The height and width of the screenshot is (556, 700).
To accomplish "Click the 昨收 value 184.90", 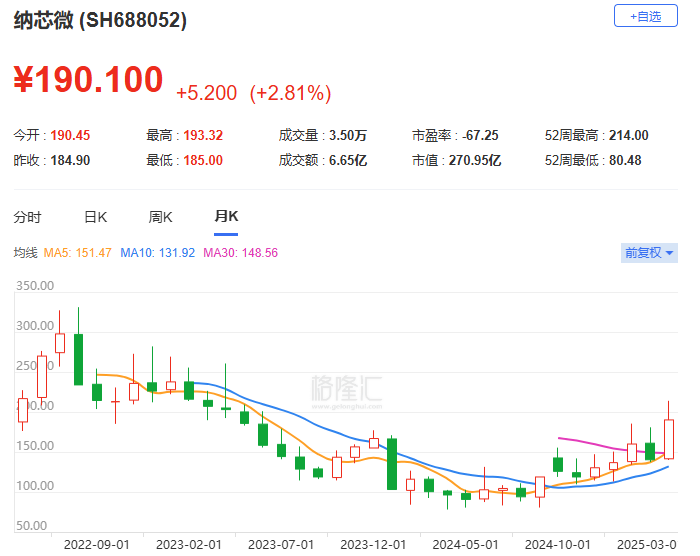I will 70,160.
